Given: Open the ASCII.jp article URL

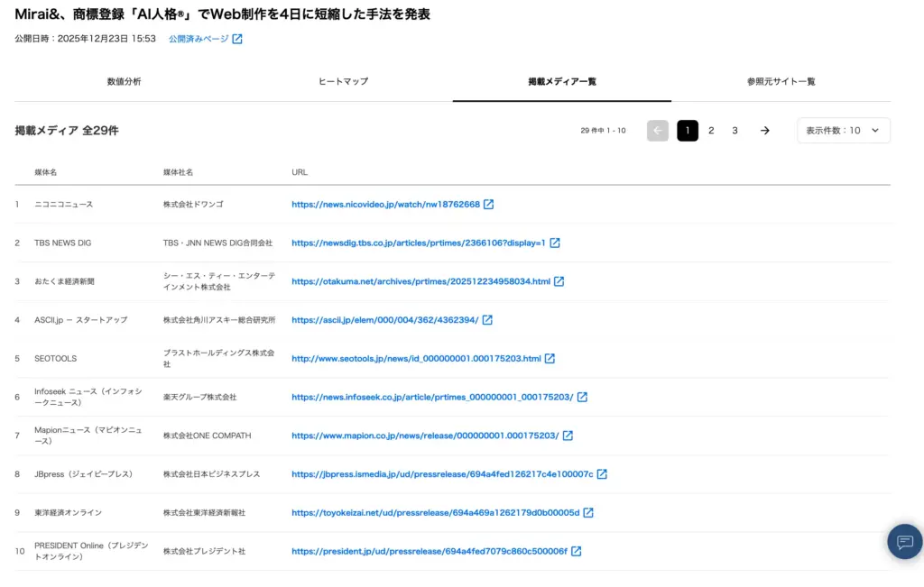Looking at the screenshot, I should 383,319.
